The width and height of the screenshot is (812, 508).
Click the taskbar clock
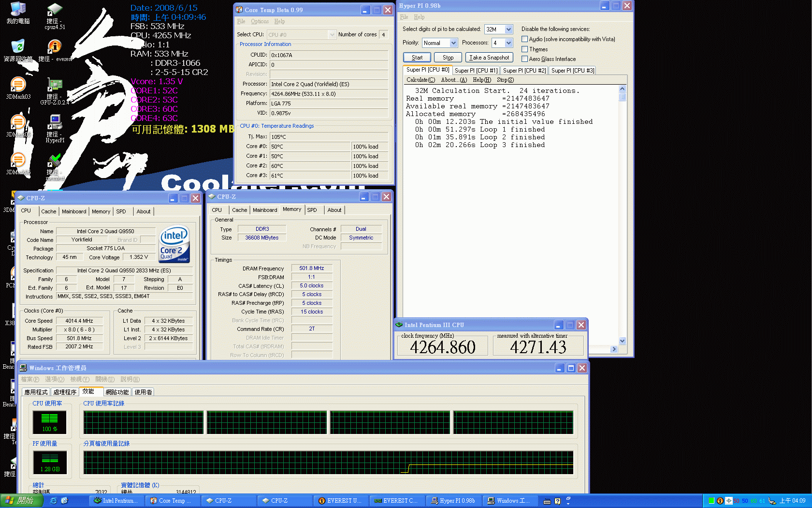coord(792,501)
